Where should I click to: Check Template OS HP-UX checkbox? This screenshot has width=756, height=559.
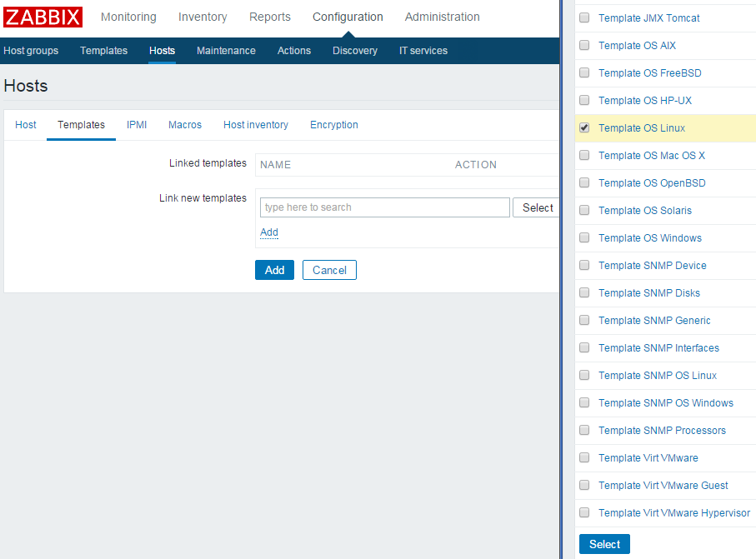584,100
